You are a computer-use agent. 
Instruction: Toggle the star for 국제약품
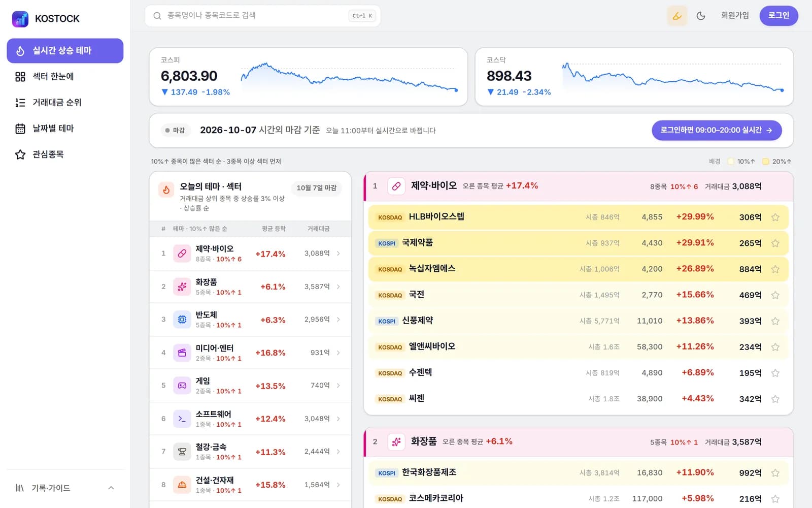(775, 243)
